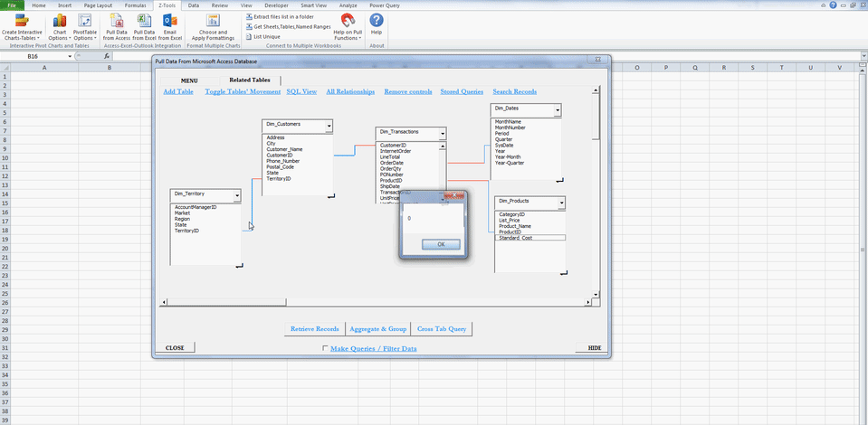Click resize handle of Dim_Products table
The image size is (868, 425).
tap(564, 273)
